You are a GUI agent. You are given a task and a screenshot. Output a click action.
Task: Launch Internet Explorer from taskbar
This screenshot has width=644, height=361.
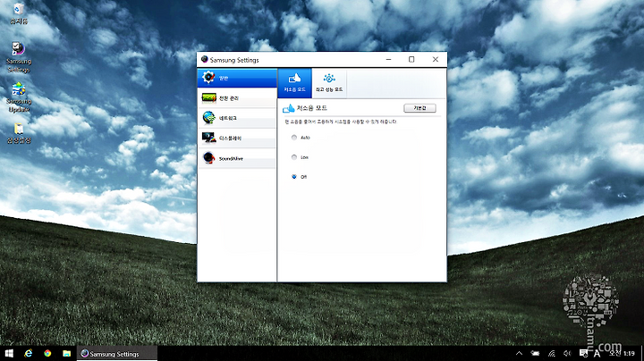click(29, 353)
